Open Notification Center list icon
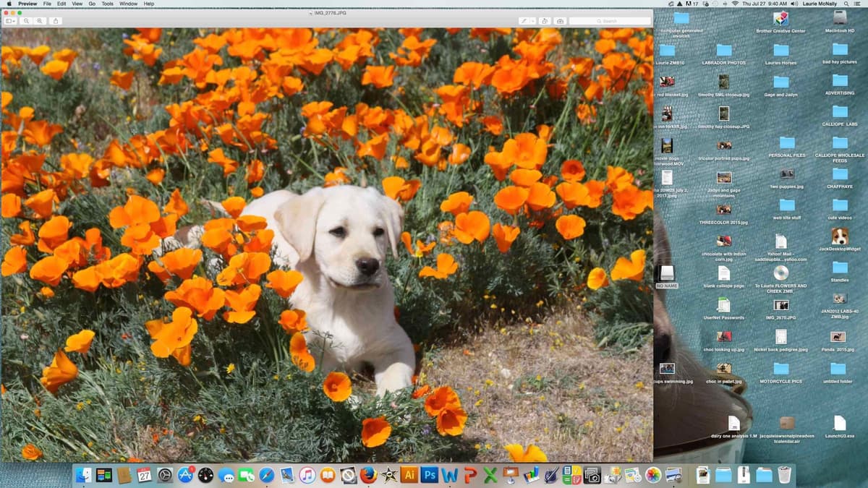868x488 pixels. pyautogui.click(x=858, y=4)
